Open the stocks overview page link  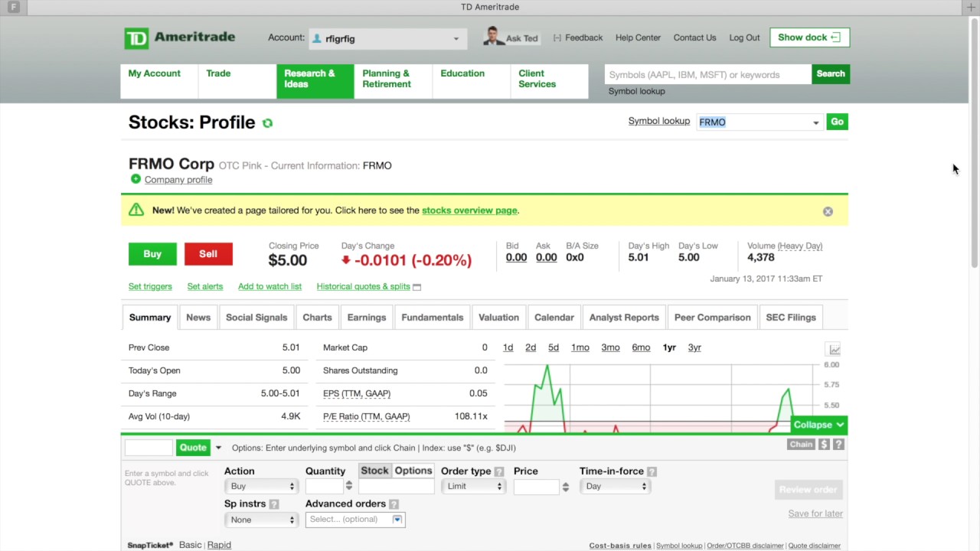469,210
